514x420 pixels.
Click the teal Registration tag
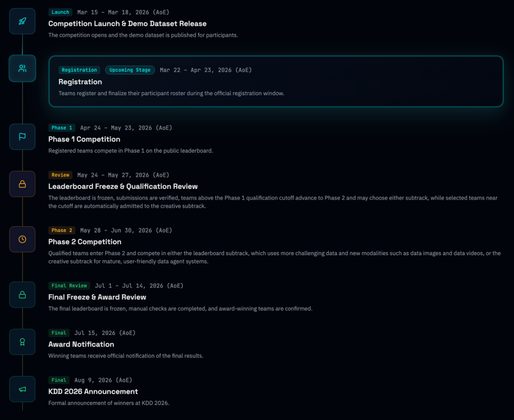[79, 70]
